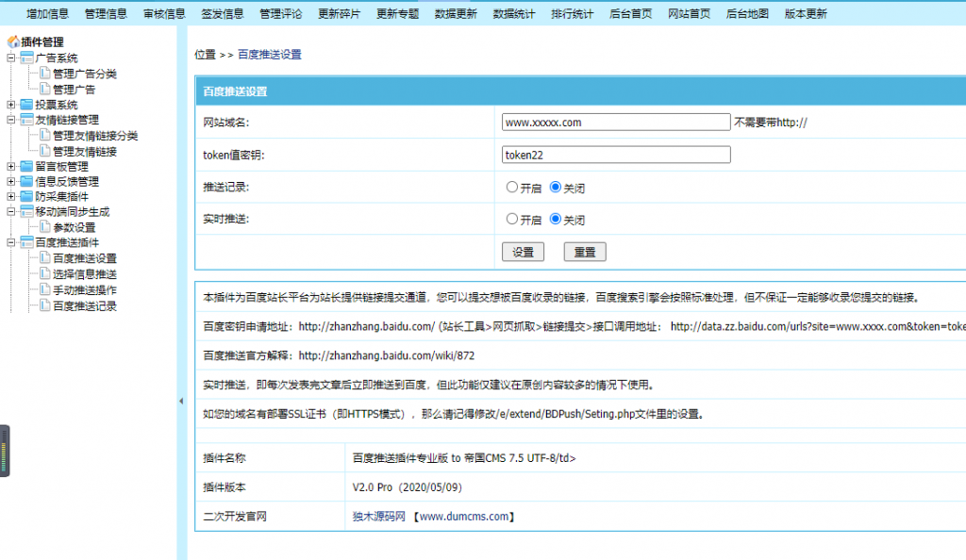Turn on 实时推送 with the 开启 option
Viewport: 966px width, 560px height.
[510, 220]
